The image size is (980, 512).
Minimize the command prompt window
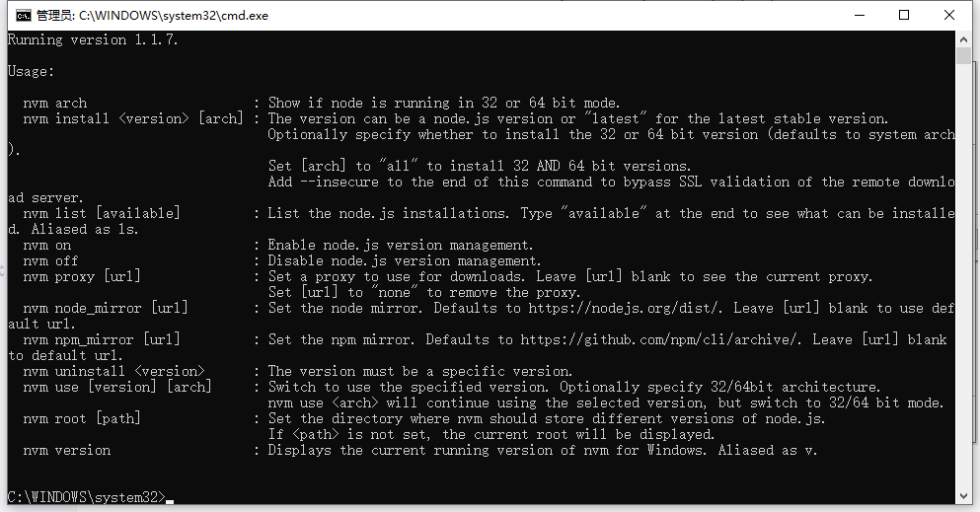coord(860,15)
